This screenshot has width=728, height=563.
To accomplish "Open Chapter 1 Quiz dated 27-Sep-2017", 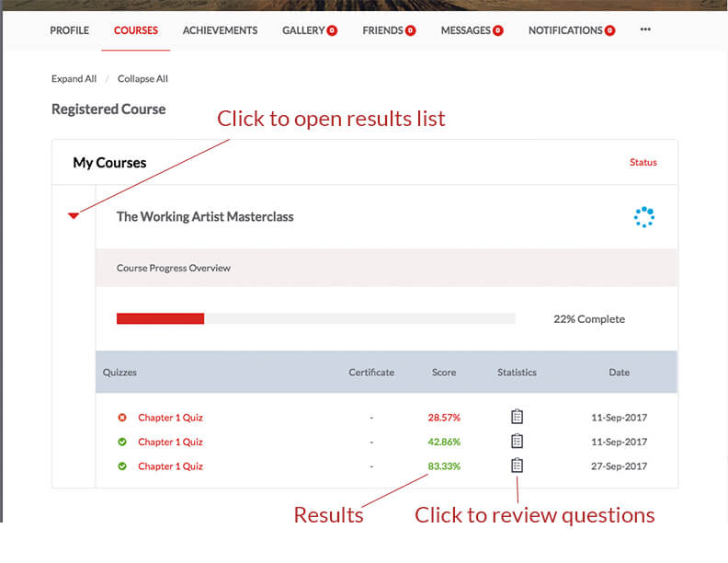I will coord(170,466).
